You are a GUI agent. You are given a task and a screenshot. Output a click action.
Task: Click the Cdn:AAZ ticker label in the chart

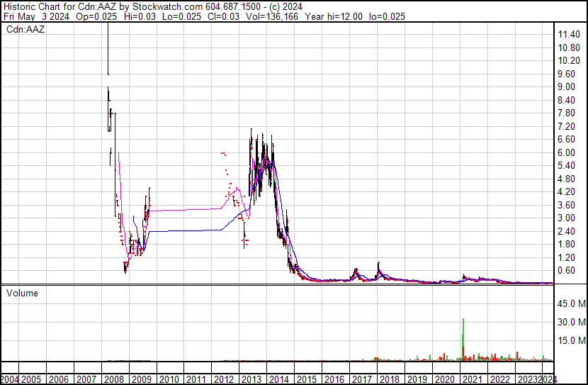pos(26,29)
